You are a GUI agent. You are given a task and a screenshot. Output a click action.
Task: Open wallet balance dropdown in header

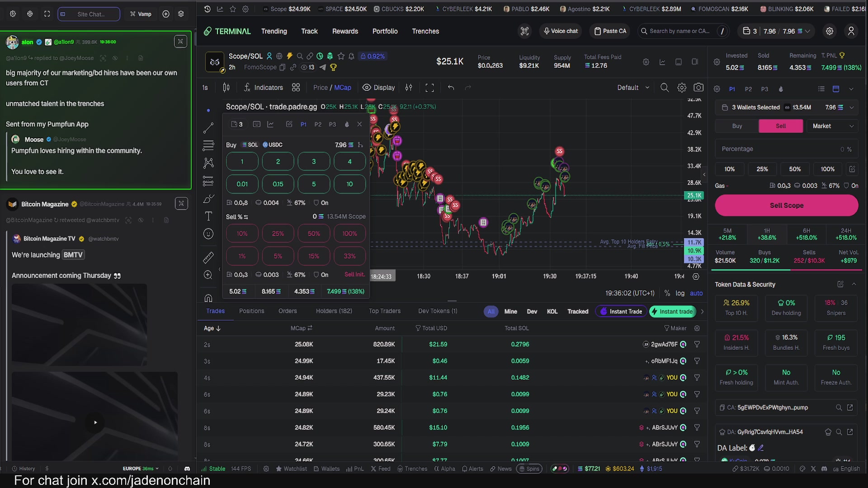click(x=776, y=31)
